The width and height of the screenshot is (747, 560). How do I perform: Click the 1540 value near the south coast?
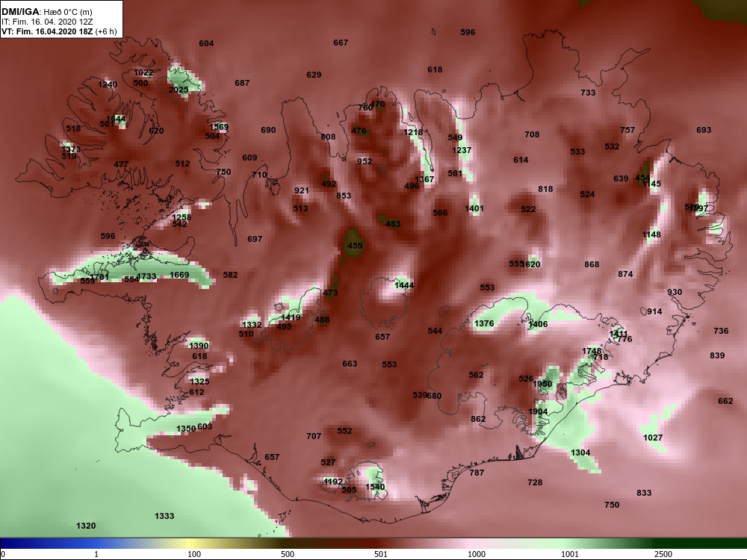[375, 487]
